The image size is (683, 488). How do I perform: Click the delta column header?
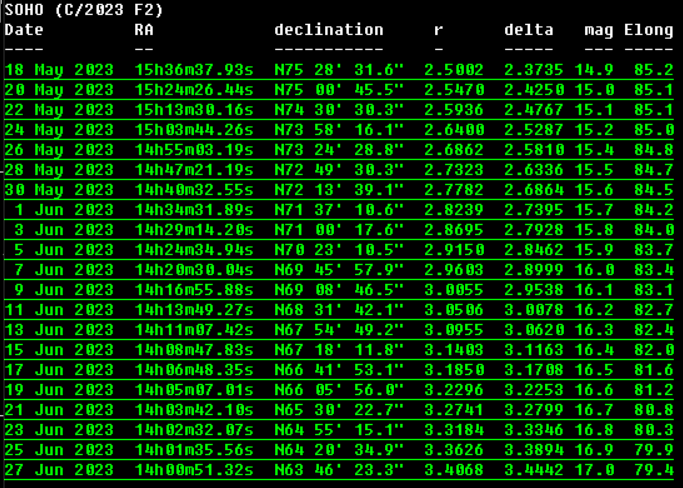coord(528,30)
